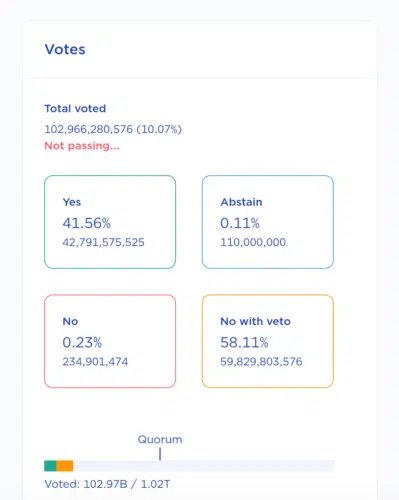Select the No vote card

pyautogui.click(x=110, y=341)
